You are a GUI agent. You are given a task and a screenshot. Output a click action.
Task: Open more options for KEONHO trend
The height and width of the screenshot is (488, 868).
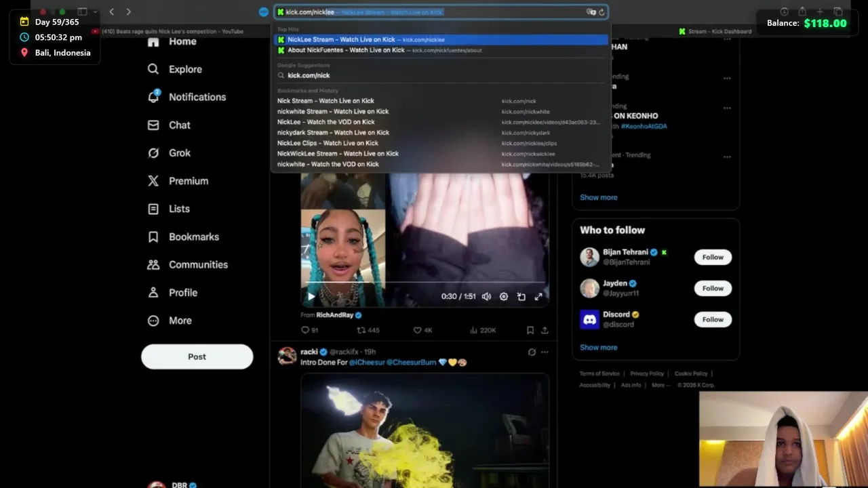[727, 108]
